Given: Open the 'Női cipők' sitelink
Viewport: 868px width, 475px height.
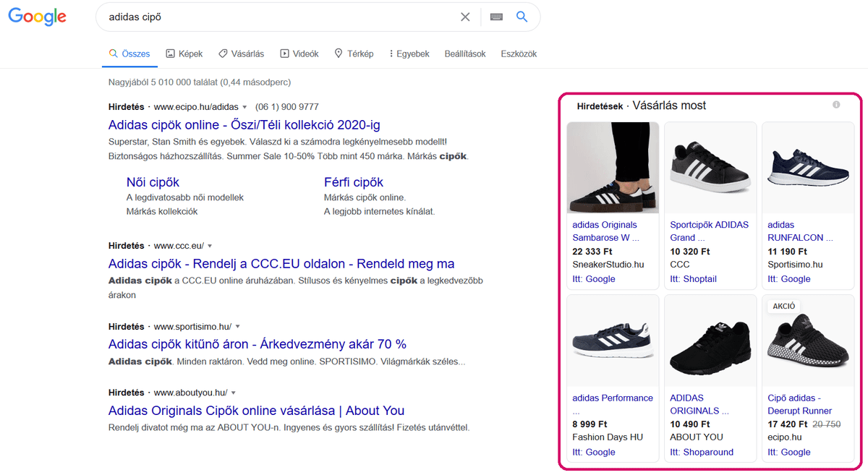Looking at the screenshot, I should click(153, 182).
